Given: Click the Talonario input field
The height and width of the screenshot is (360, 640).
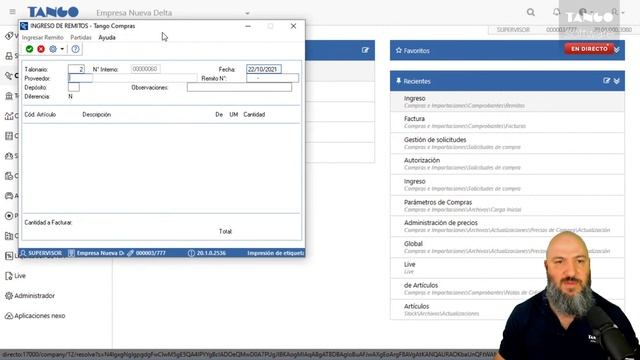Looking at the screenshot, I should point(76,69).
